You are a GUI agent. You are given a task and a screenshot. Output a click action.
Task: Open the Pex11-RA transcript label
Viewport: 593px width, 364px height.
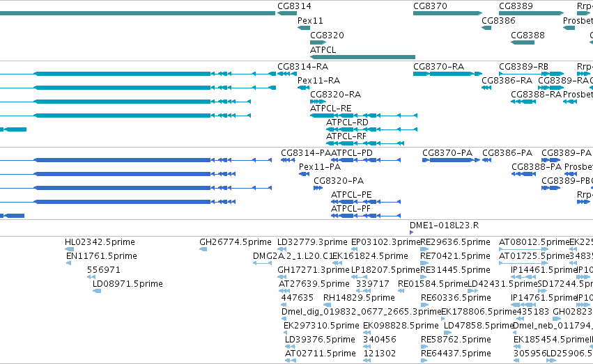tap(319, 81)
